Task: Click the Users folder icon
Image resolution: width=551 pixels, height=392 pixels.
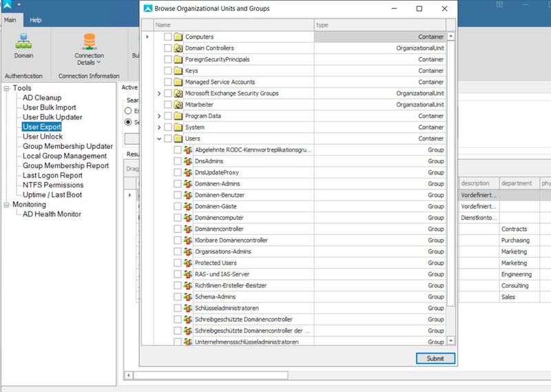Action: click(x=178, y=138)
